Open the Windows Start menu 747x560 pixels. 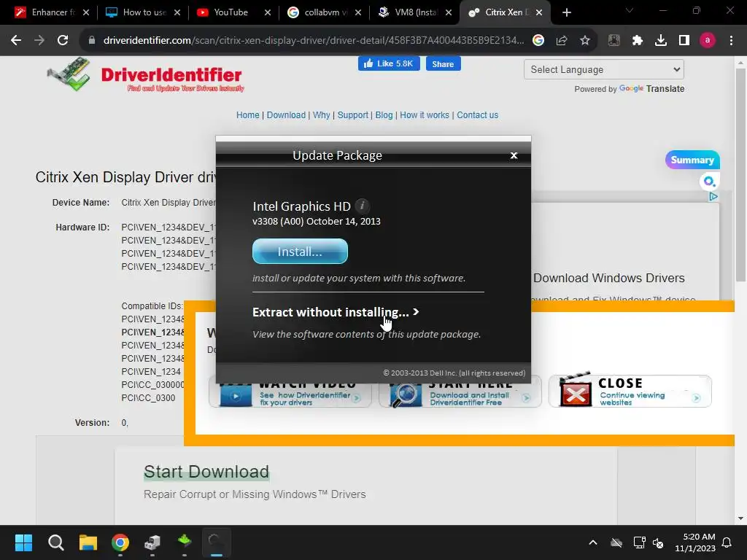(23, 542)
